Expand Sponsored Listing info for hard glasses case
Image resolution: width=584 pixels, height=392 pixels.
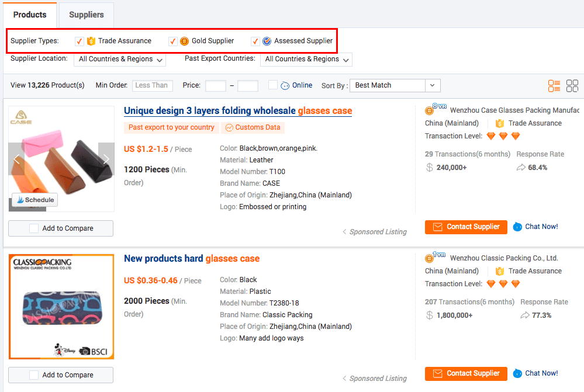(374, 379)
